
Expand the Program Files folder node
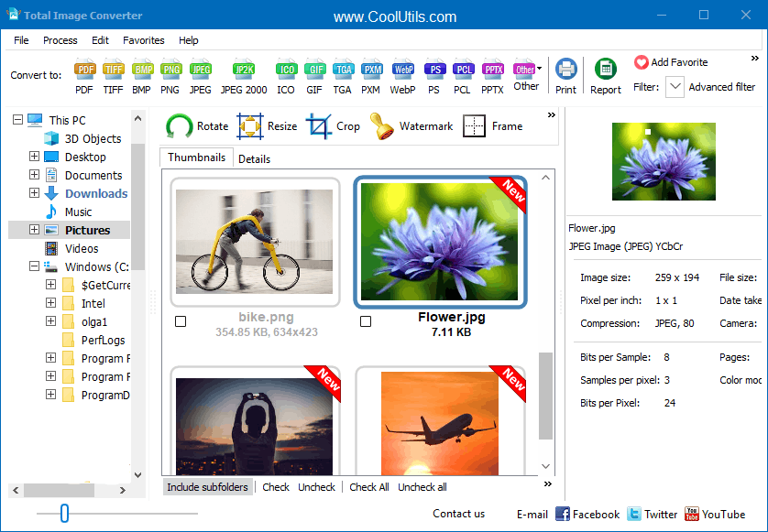(51, 358)
